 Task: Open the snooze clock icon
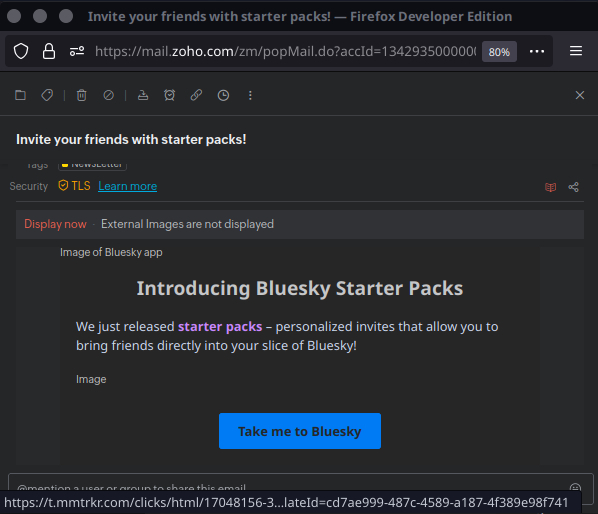(x=223, y=95)
